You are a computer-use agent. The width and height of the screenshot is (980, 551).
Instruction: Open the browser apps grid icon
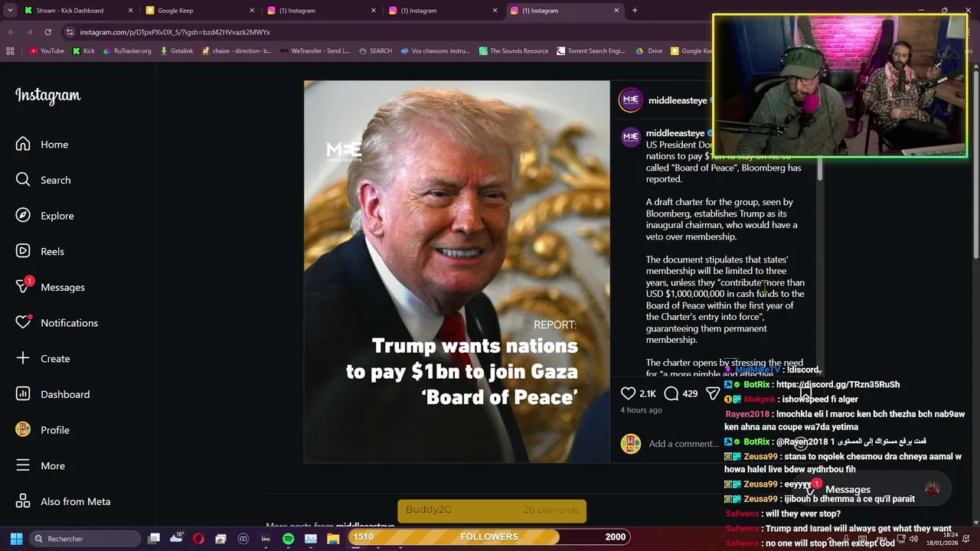(x=10, y=51)
